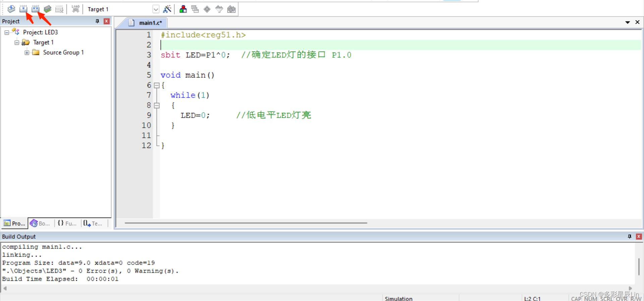This screenshot has width=644, height=301.
Task: Click the editor horizontal scrollbar
Action: (246, 223)
